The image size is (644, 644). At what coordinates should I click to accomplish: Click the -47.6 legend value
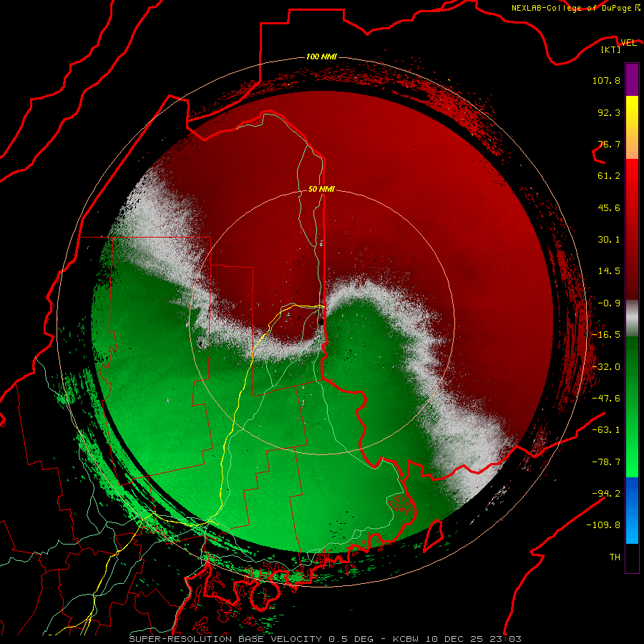[606, 399]
